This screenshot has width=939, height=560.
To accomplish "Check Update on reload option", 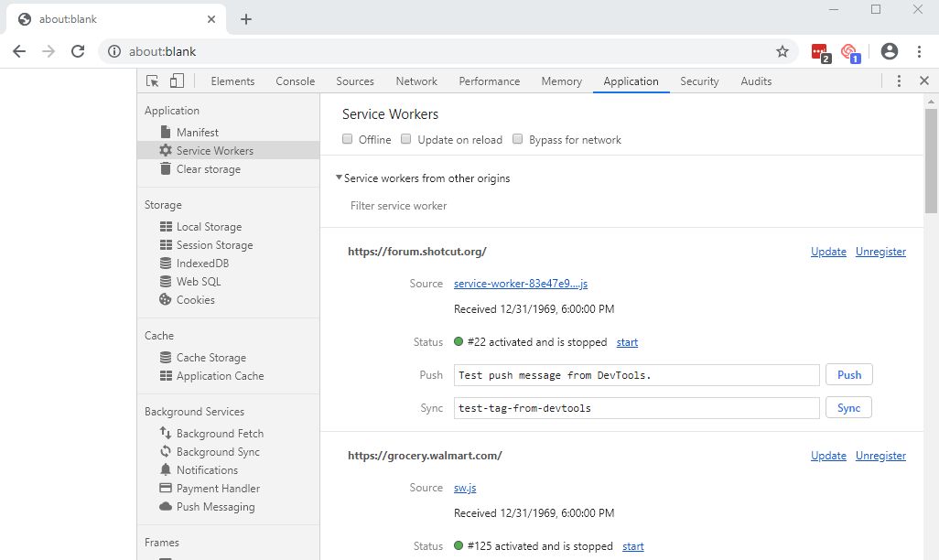I will tap(405, 139).
